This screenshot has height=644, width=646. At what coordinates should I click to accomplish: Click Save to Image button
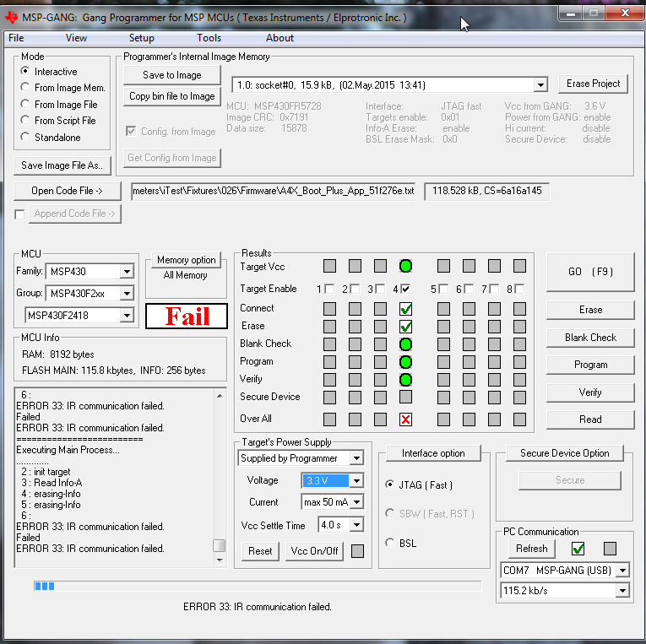click(x=171, y=75)
